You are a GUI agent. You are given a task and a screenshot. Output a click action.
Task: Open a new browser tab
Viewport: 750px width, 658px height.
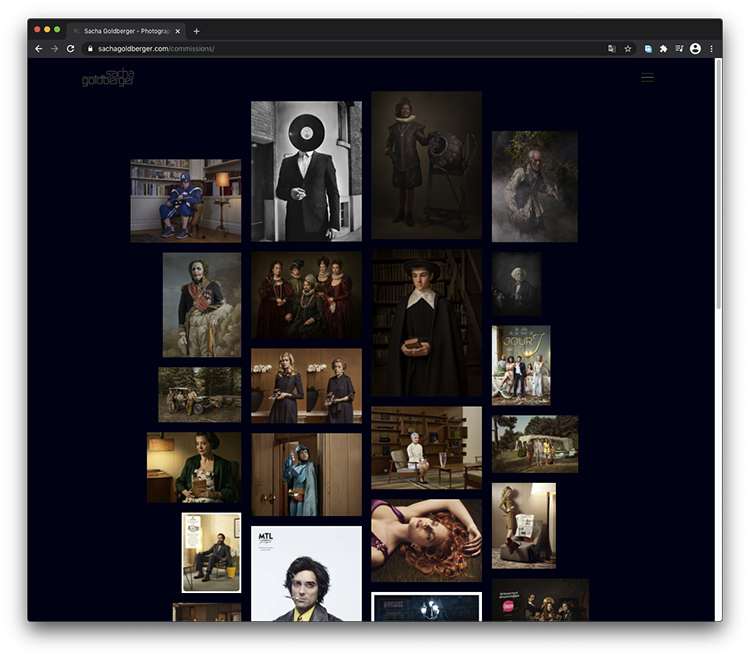(197, 31)
